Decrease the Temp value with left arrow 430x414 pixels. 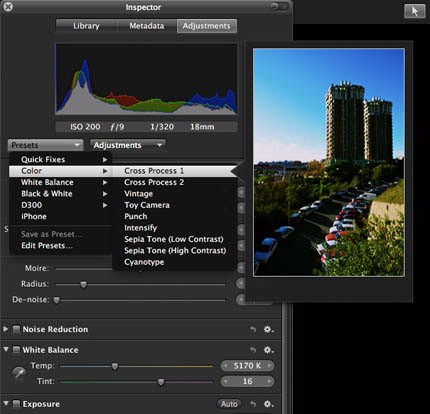click(x=226, y=366)
